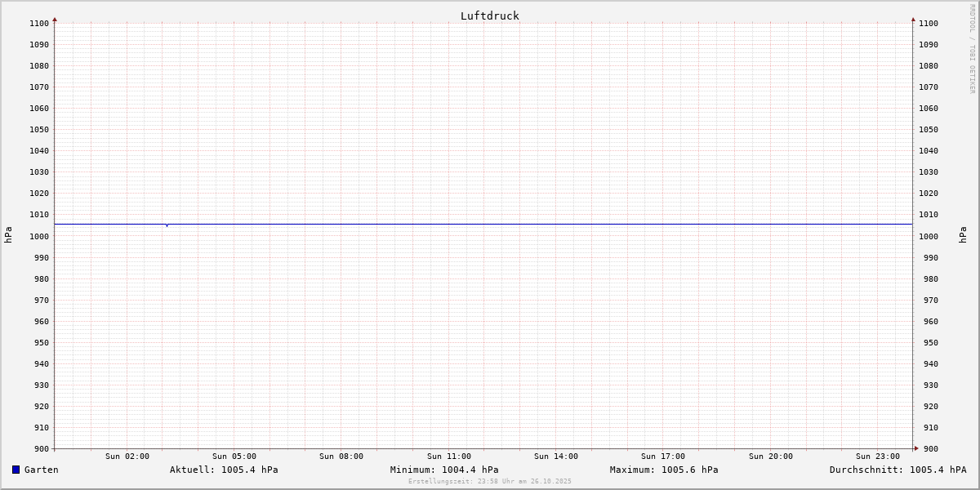
Task: Click the RRDTOOL / TOBI OETIKER watermark
Action: pyautogui.click(x=972, y=49)
